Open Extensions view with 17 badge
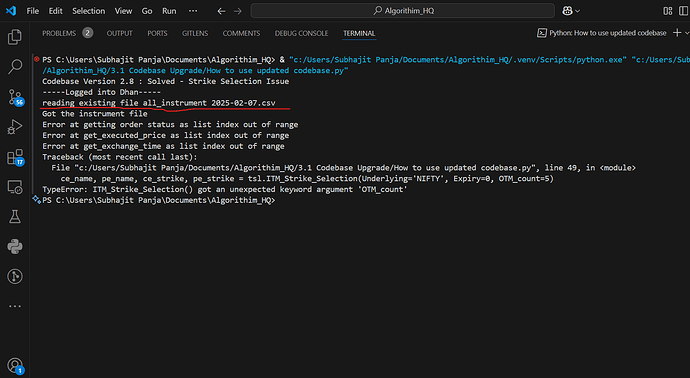 [x=15, y=157]
